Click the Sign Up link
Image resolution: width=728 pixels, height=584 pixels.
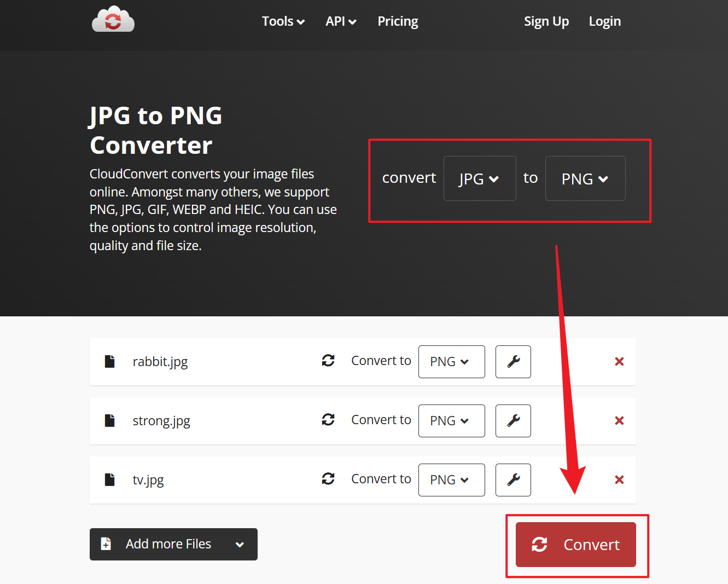tap(546, 21)
